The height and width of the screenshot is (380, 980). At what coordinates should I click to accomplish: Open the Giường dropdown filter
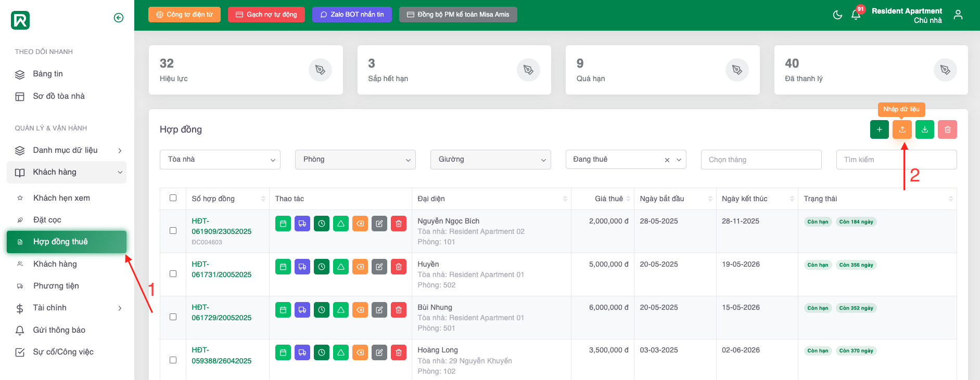click(x=491, y=160)
